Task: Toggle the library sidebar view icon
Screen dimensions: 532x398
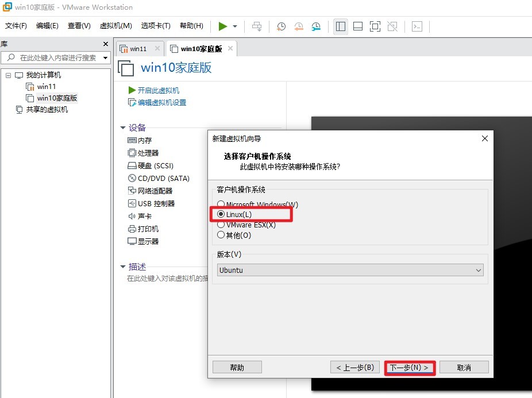Action: pos(341,26)
